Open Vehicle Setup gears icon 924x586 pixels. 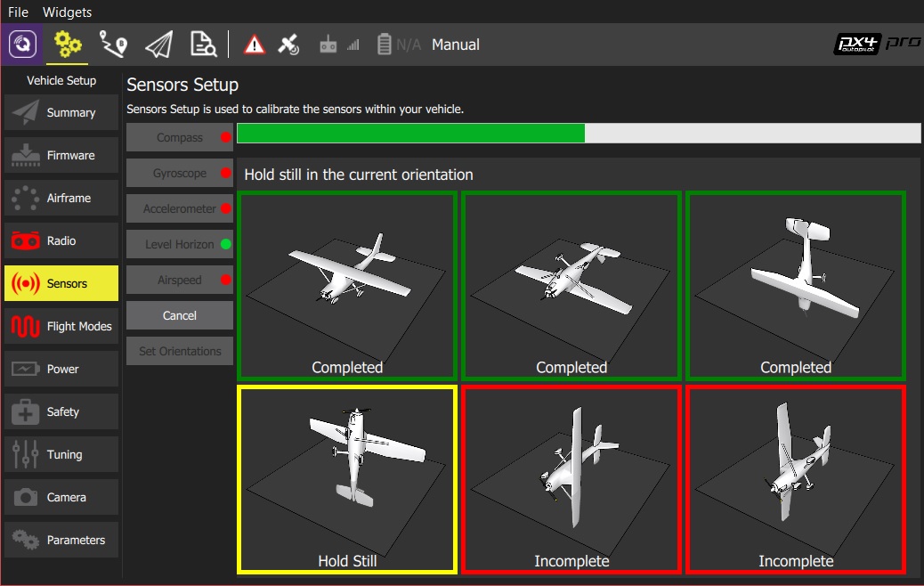click(x=68, y=45)
